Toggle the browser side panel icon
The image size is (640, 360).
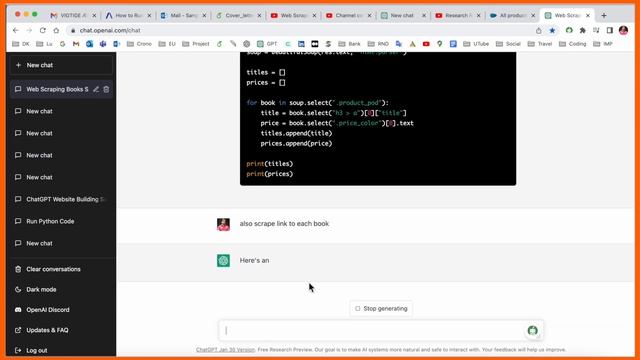[x=609, y=31]
